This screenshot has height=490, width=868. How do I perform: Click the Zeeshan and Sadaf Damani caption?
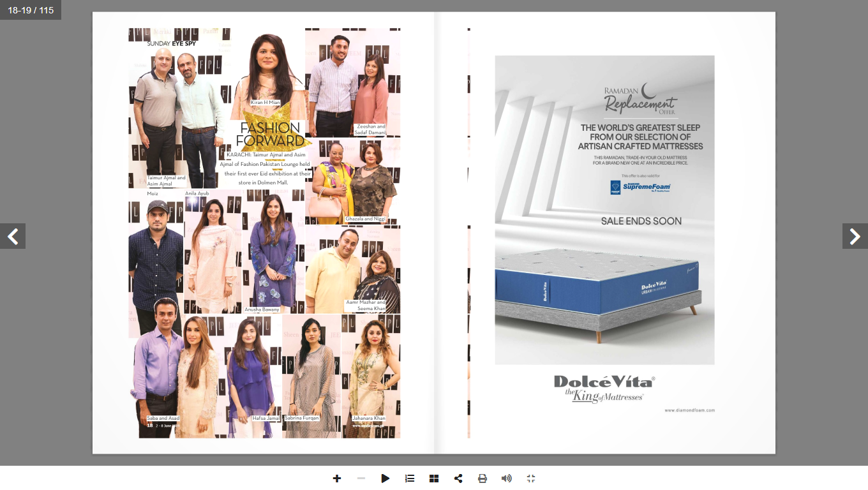[x=371, y=130]
